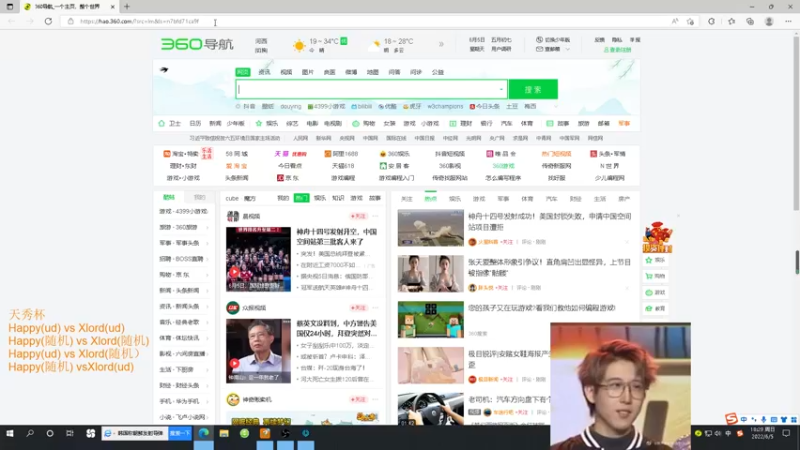
Task: Open the bilibili quick link
Action: coord(362,107)
